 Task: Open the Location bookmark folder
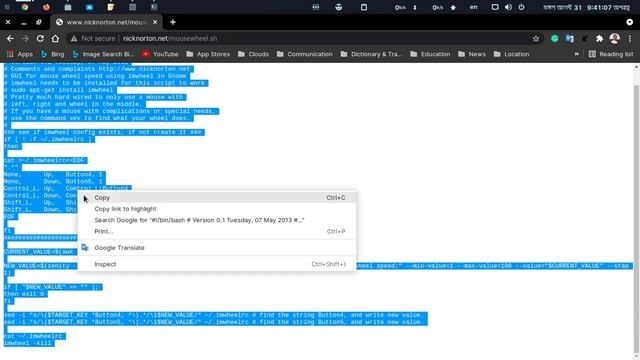click(x=511, y=54)
